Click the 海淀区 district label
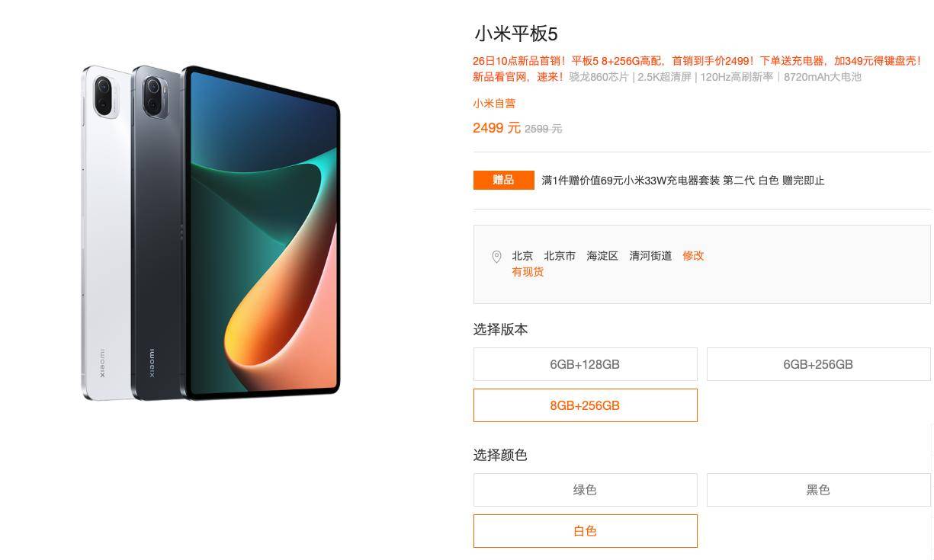Screen dimensions: 934x560 click(x=602, y=256)
